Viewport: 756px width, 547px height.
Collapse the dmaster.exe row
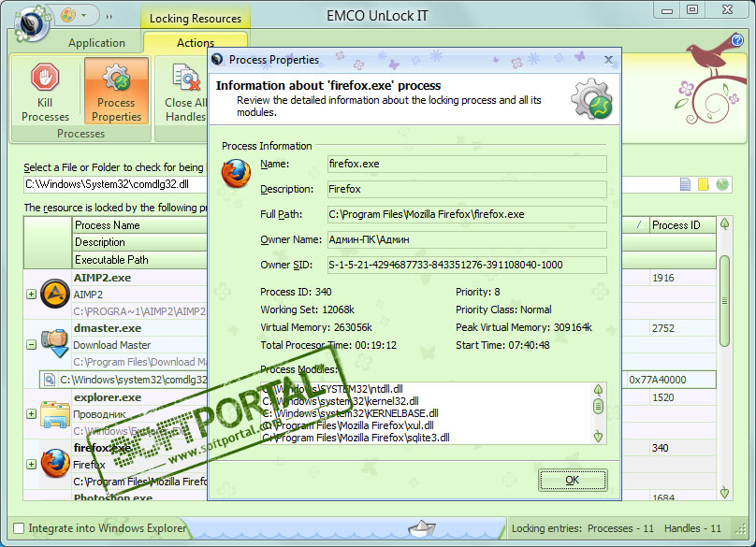point(31,345)
